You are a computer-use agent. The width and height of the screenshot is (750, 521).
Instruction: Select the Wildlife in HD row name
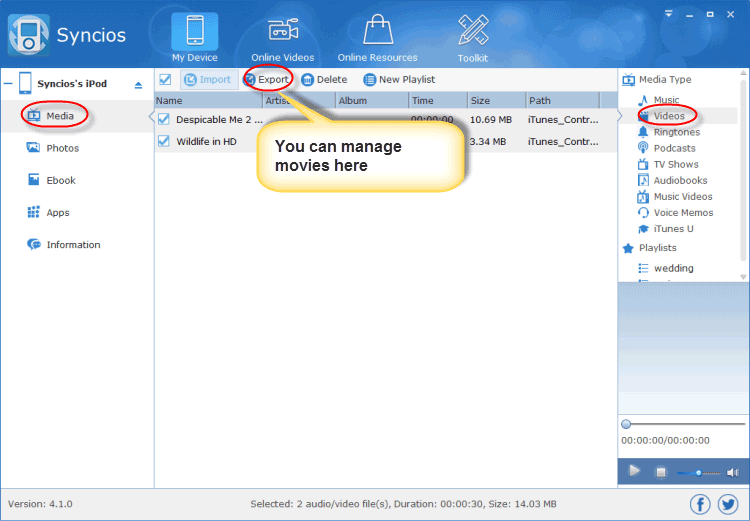click(x=206, y=142)
